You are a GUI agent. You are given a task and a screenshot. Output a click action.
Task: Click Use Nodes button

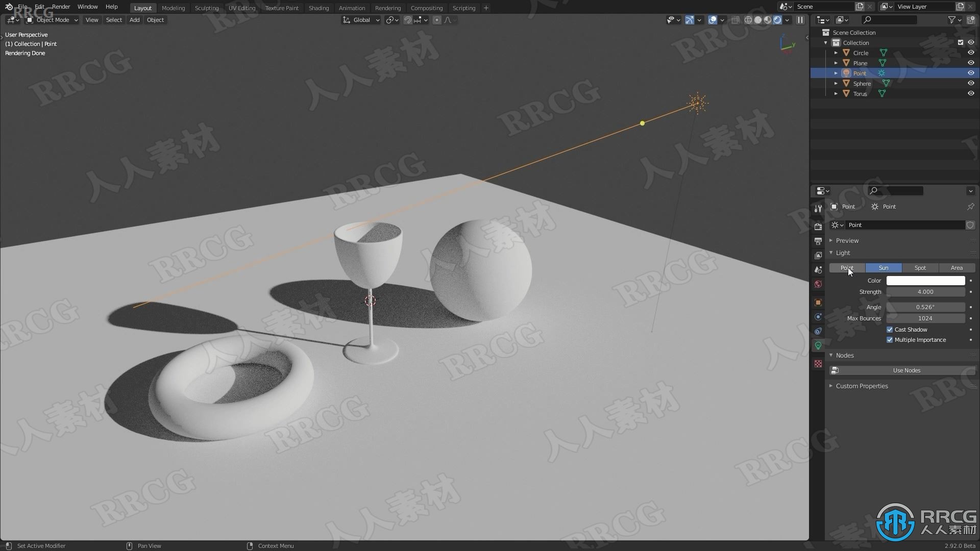tap(906, 370)
